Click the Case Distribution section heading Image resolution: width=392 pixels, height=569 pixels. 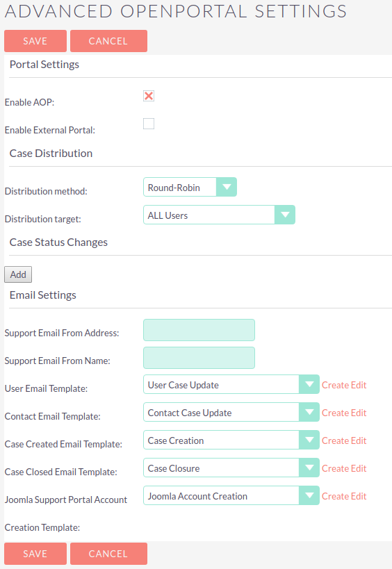point(51,154)
